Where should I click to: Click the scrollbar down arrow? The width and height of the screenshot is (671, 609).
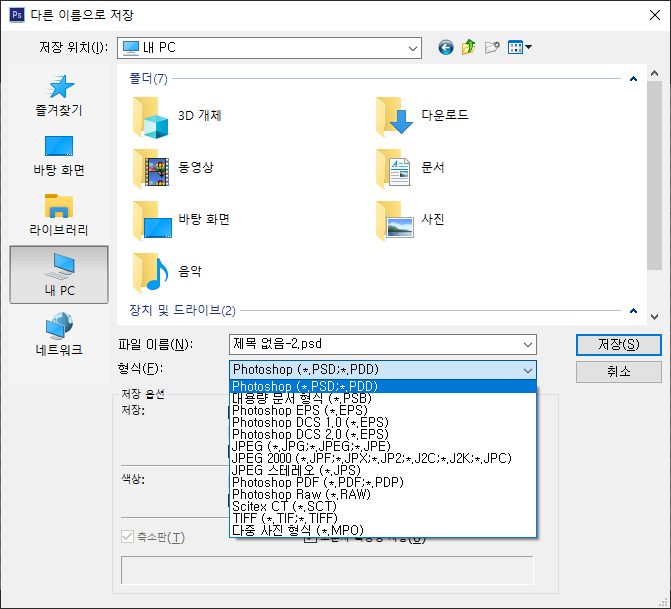[654, 317]
